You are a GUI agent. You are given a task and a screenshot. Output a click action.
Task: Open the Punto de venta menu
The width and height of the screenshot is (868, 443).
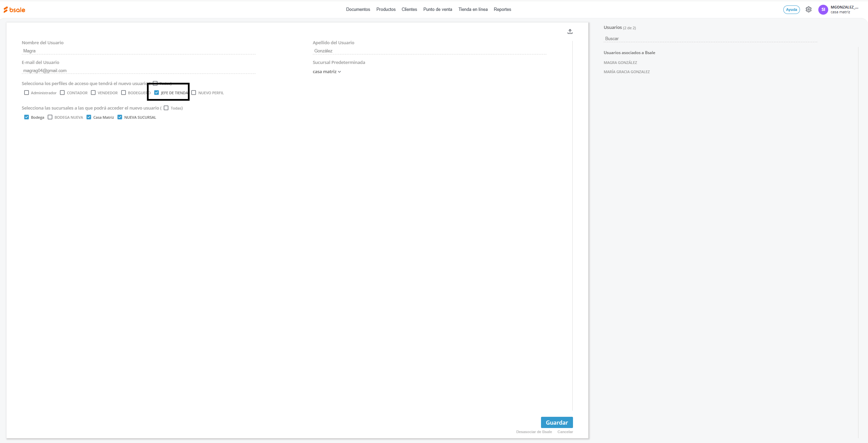click(x=437, y=9)
